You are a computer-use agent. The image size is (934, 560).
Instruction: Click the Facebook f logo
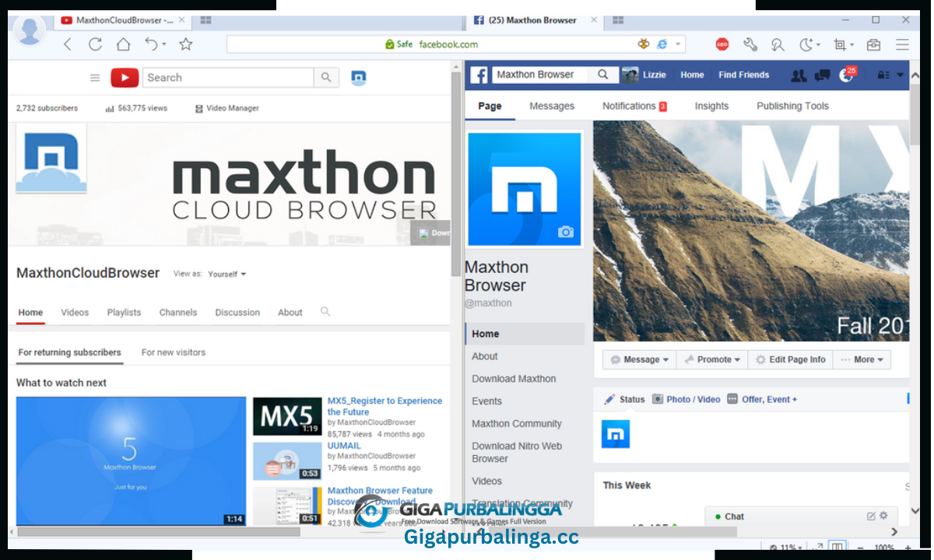[x=479, y=75]
